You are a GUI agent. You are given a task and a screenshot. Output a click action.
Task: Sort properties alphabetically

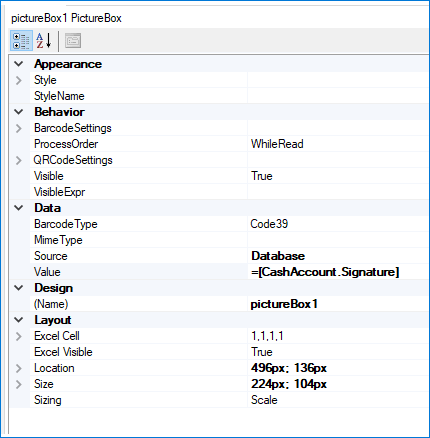pos(44,41)
